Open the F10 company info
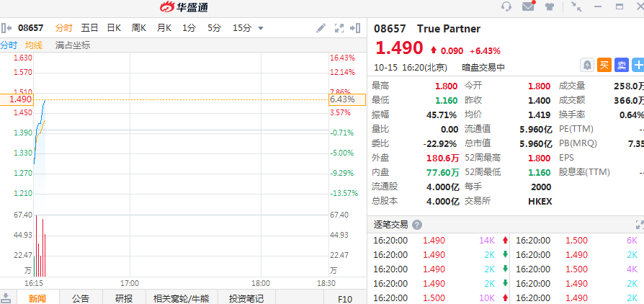644x304 pixels. pos(345,298)
